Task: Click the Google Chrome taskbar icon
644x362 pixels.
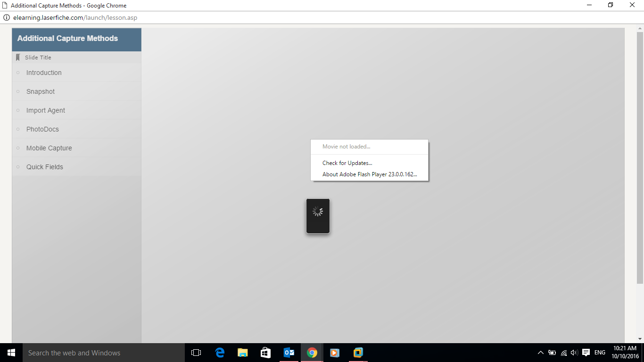Action: click(x=312, y=353)
